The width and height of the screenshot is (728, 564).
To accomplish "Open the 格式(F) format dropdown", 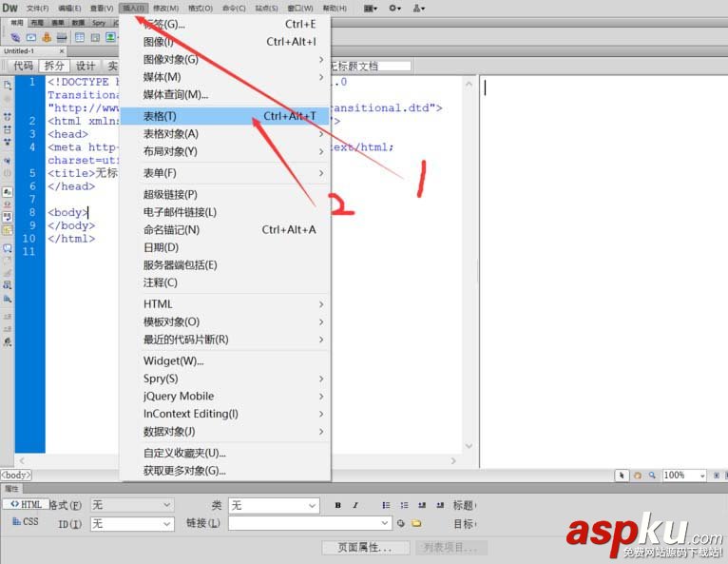I will coord(132,505).
